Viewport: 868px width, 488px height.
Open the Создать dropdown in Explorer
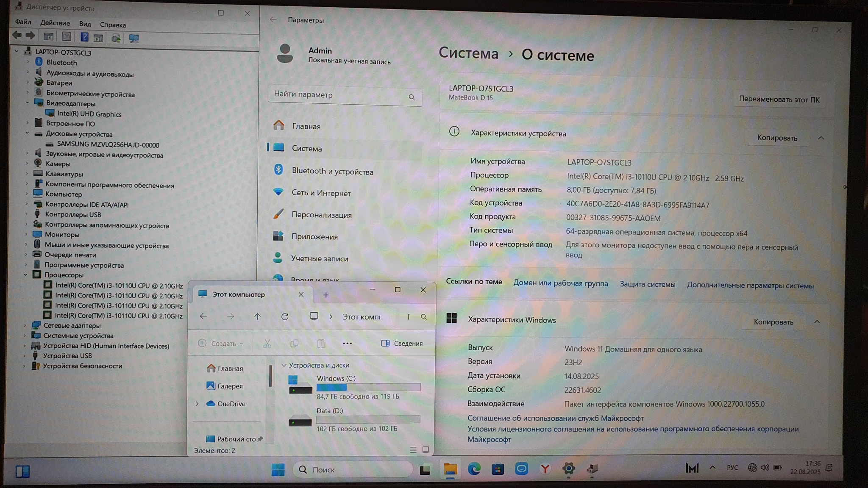221,344
